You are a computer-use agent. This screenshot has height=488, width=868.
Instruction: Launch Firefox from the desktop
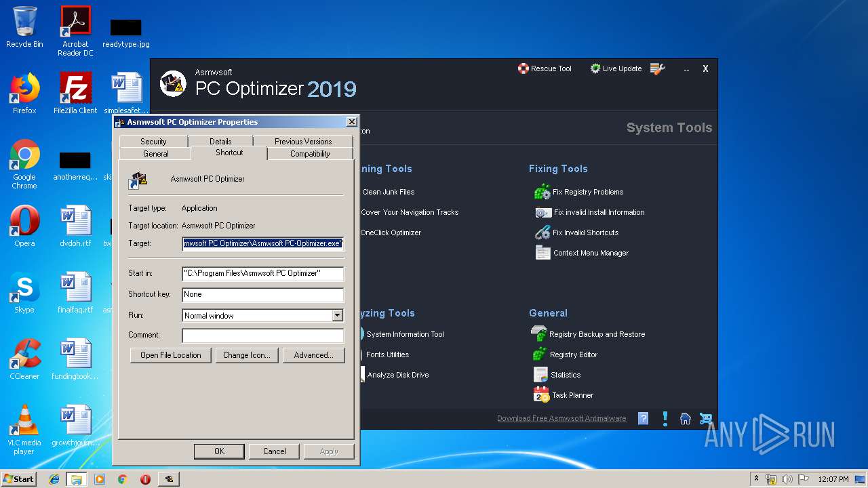(24, 94)
